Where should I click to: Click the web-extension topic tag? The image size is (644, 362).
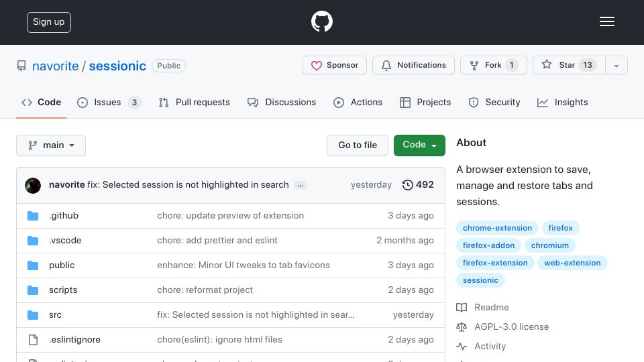572,263
